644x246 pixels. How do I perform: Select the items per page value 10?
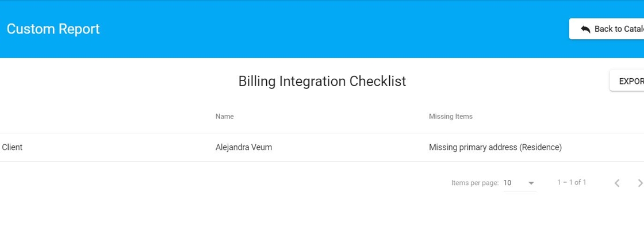pos(508,183)
